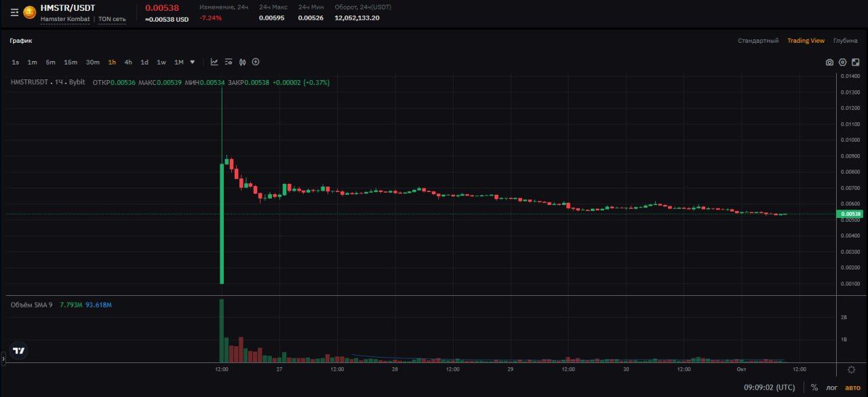Switch to the Глубина depth tab
Viewport: 868px width, 397px height.
click(x=845, y=41)
